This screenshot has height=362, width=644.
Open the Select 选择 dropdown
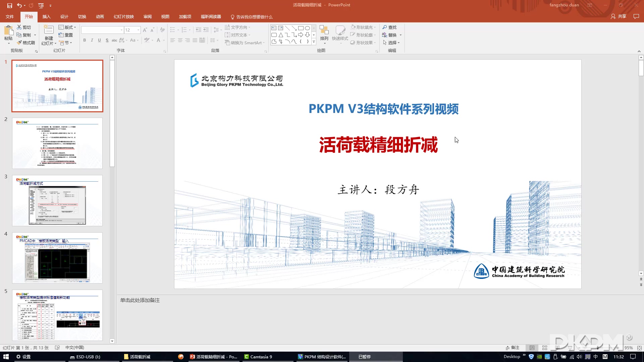(391, 43)
